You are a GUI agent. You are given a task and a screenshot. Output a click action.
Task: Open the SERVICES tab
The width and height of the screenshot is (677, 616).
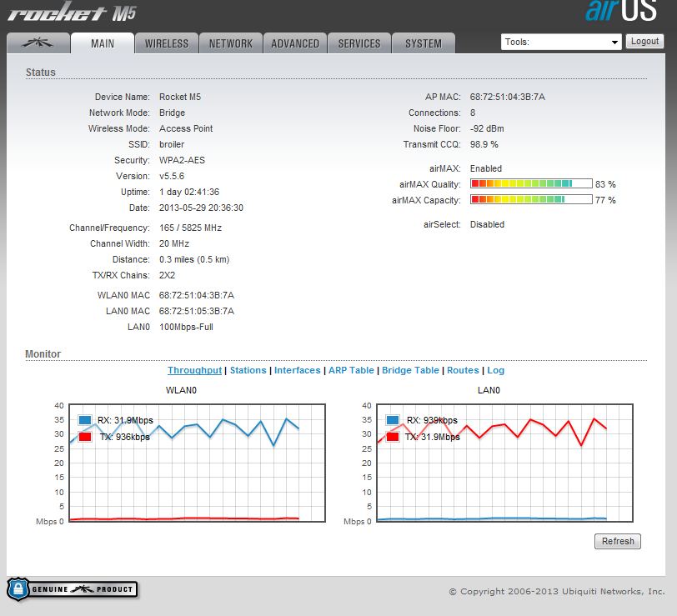click(x=359, y=43)
